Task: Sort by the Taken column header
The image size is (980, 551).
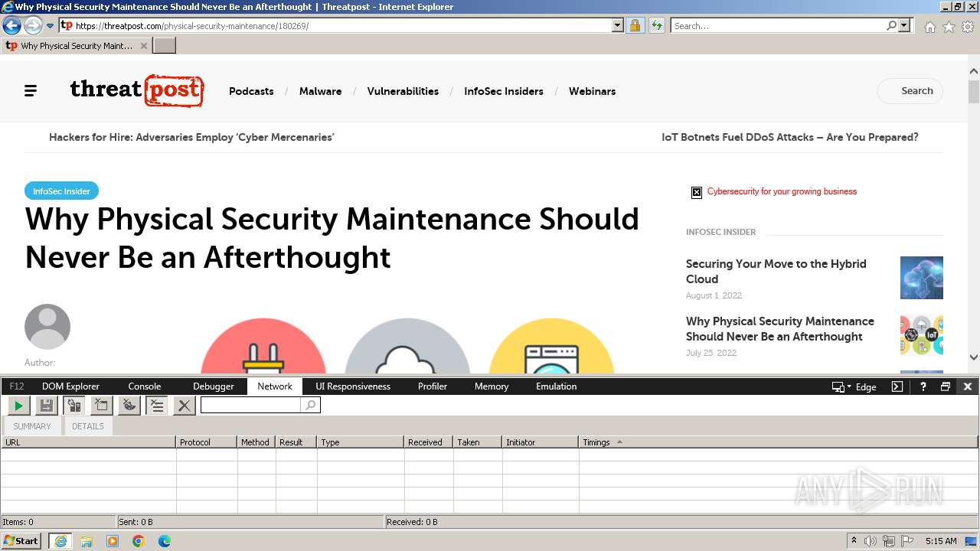Action: coord(478,442)
